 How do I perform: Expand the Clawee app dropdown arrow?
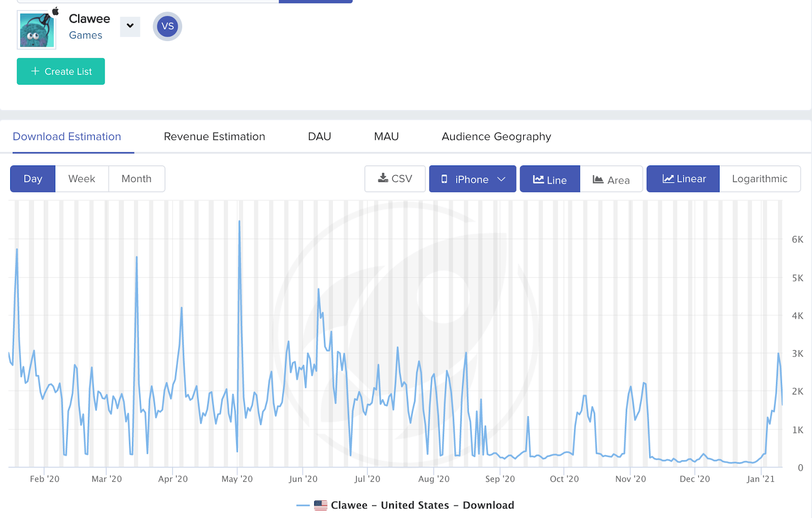click(130, 26)
